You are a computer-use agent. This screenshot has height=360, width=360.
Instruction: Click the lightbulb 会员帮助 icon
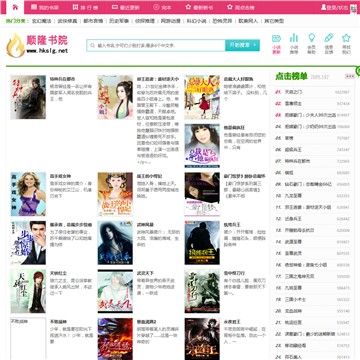point(311,38)
